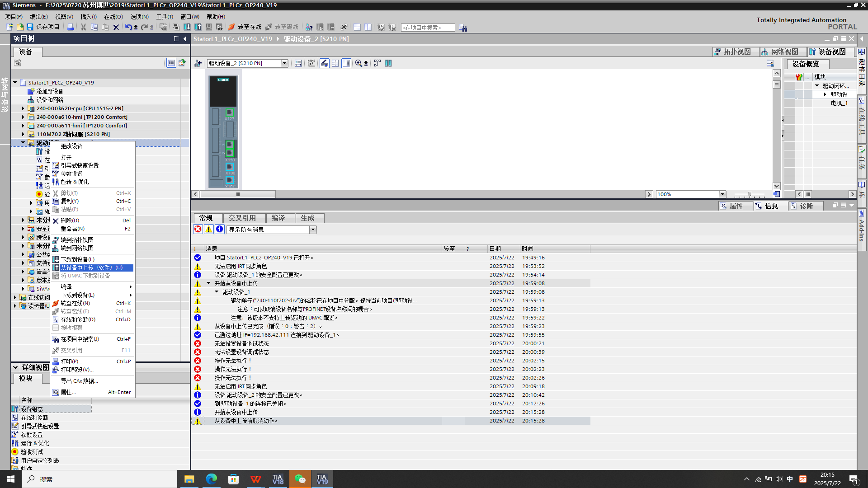Click the warnings filter icon in info panel
The width and height of the screenshot is (868, 488).
point(209,230)
